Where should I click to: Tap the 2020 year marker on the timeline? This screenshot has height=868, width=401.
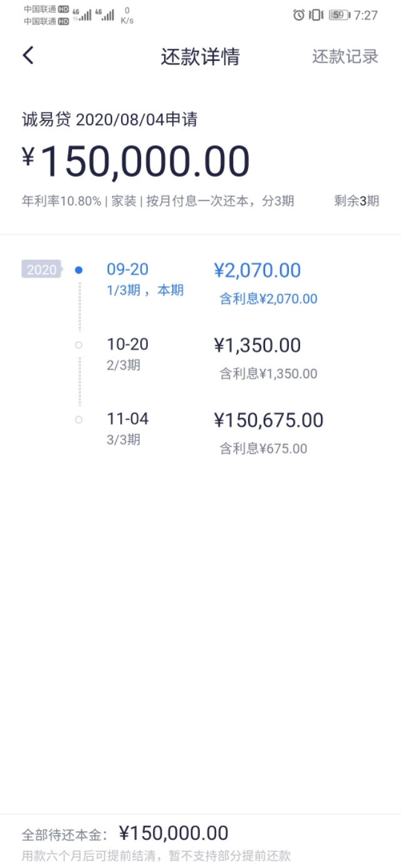(42, 270)
